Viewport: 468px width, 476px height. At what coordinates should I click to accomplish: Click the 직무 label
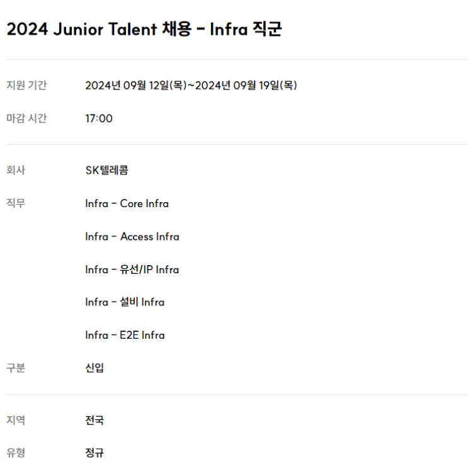coord(16,203)
